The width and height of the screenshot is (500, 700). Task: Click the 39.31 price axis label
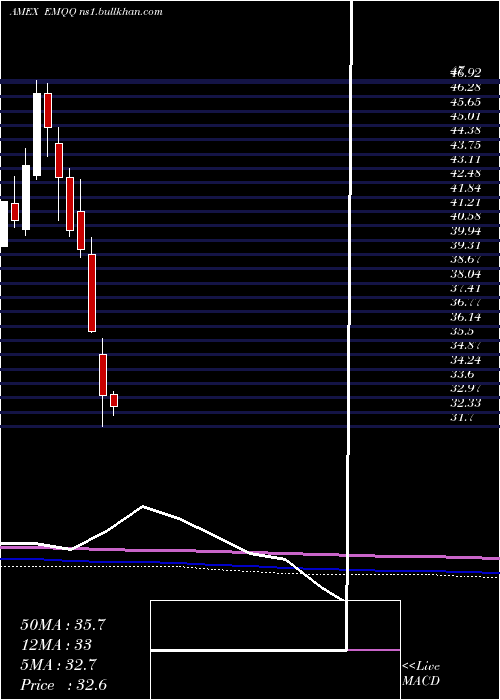pyautogui.click(x=466, y=245)
